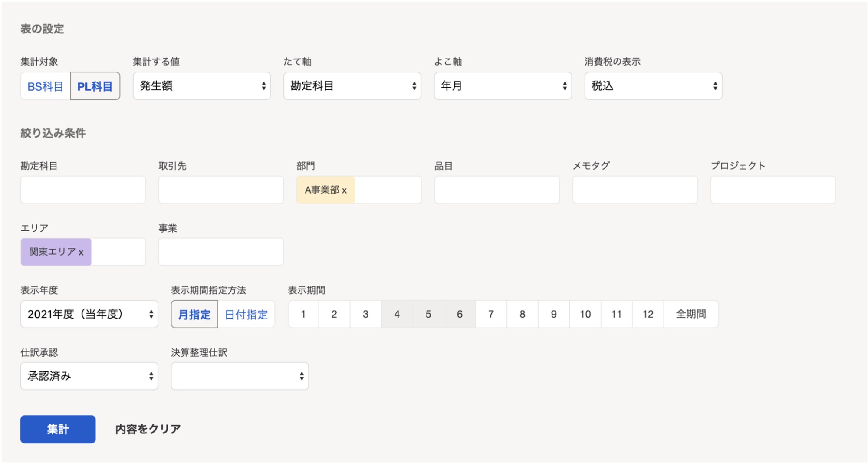Click the プロジェクト filter input field
Screen dimensions: 868x463
coord(773,190)
